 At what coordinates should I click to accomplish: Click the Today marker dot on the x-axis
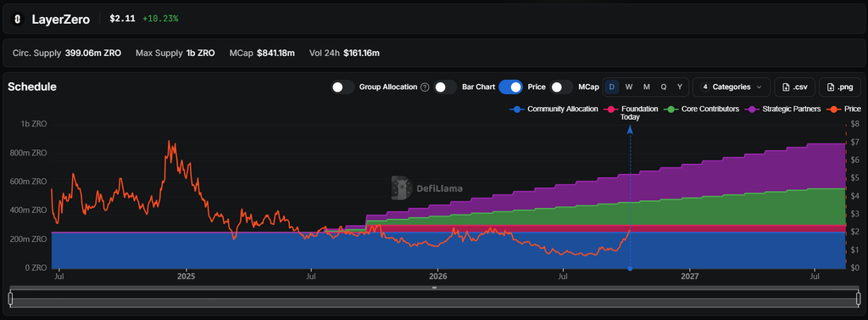630,269
